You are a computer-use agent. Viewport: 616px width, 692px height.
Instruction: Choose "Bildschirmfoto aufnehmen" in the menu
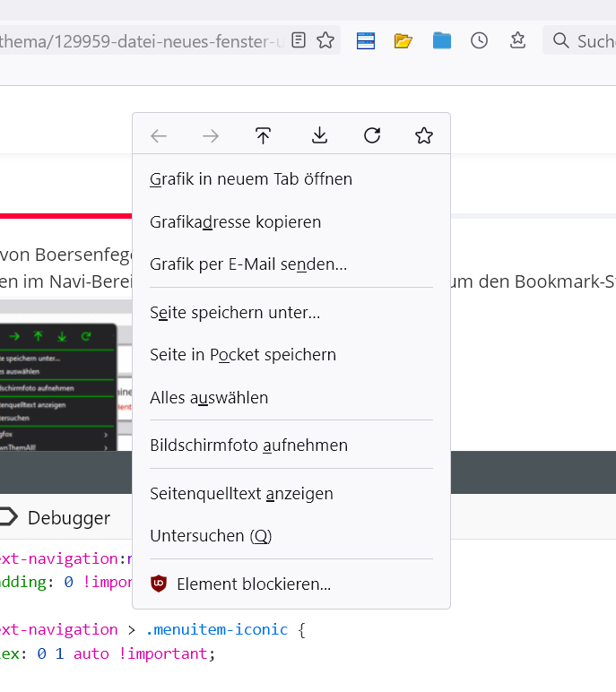coord(248,445)
